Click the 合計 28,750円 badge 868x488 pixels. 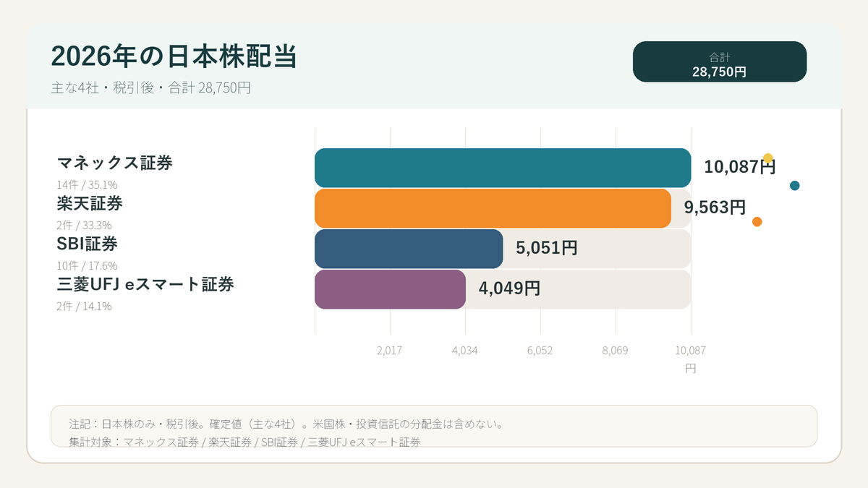click(720, 61)
